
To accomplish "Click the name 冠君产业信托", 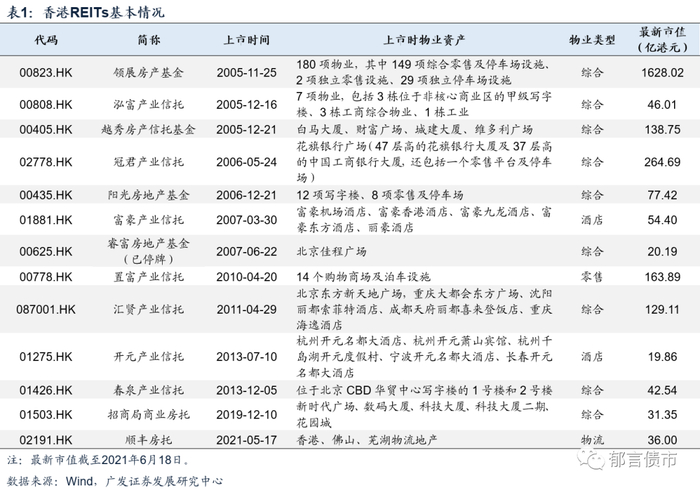I will [x=149, y=162].
